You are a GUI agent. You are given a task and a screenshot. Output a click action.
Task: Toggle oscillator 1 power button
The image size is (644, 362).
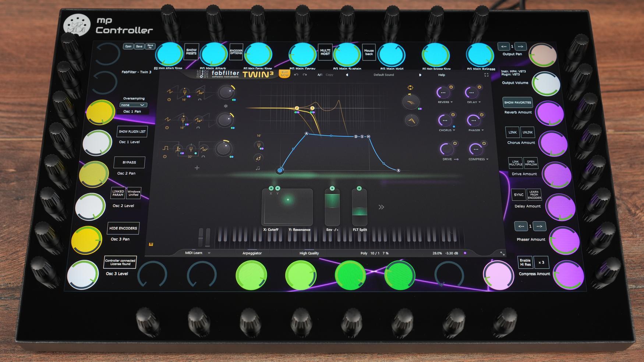169,100
